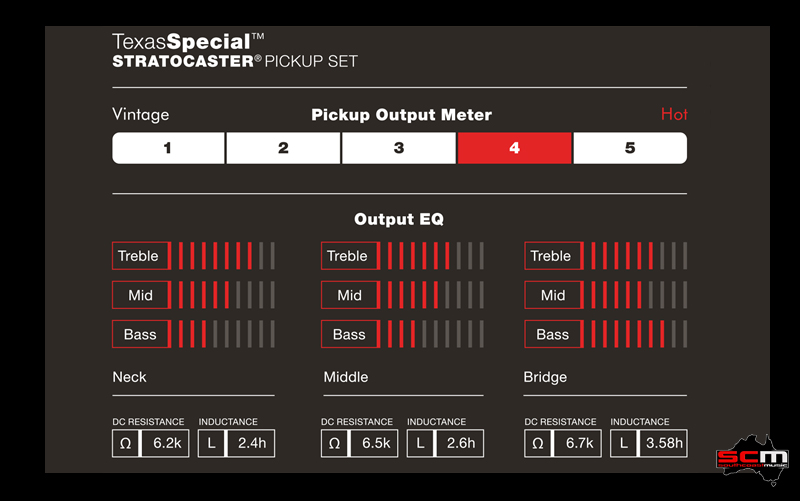This screenshot has width=800, height=501.
Task: Click the red Hot label
Action: pyautogui.click(x=674, y=114)
